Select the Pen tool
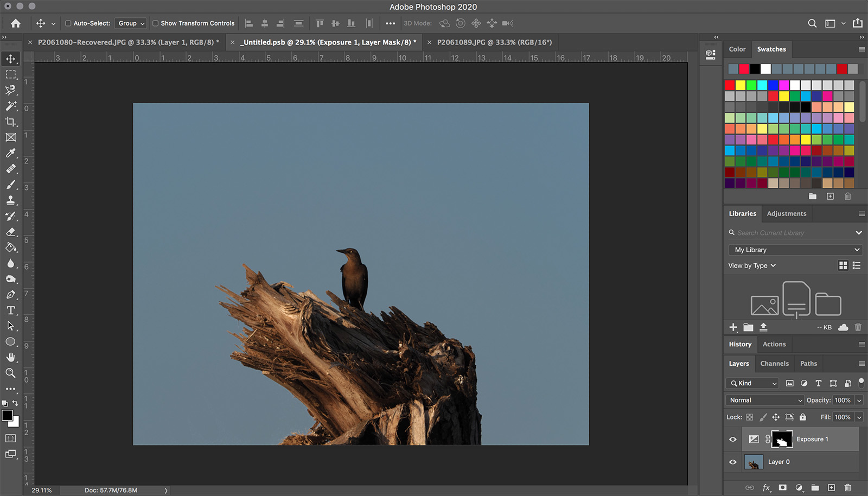 pyautogui.click(x=10, y=295)
